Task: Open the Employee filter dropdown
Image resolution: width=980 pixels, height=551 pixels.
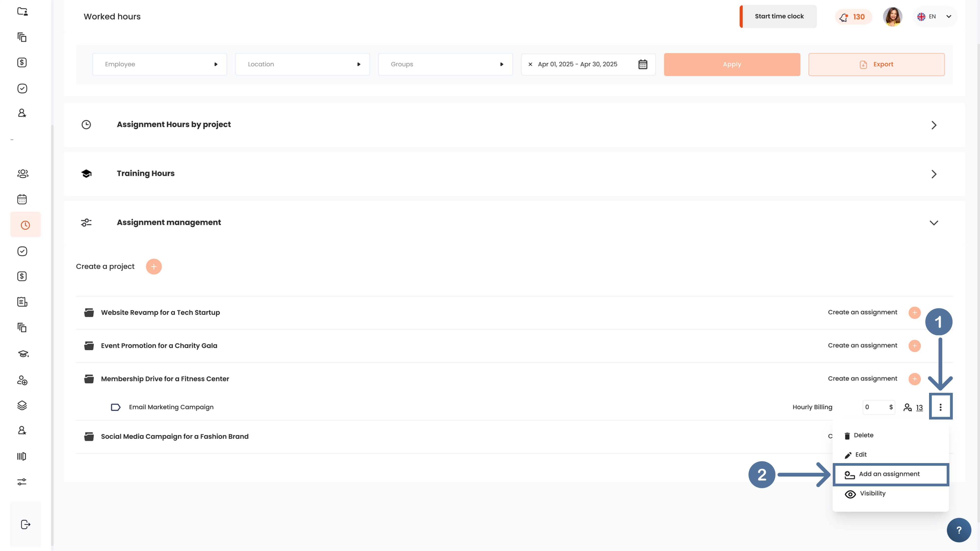Action: [160, 64]
